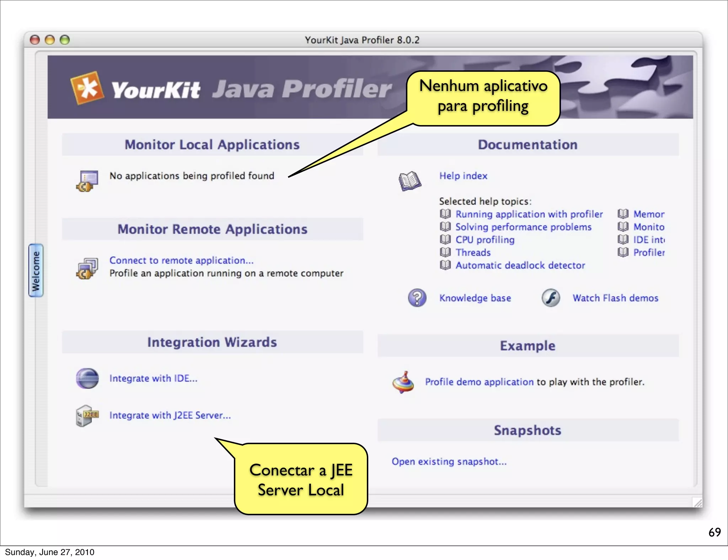
Task: Open the Monito help topic link
Action: coord(649,227)
